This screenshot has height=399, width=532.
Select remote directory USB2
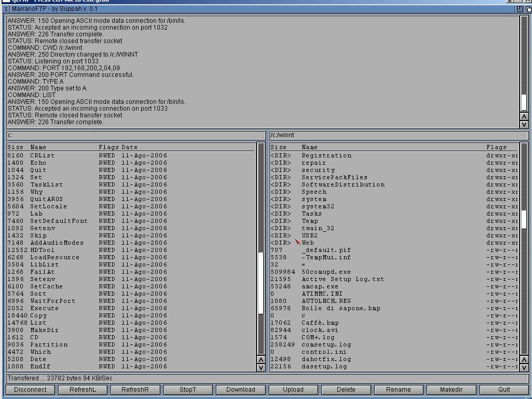click(394, 236)
